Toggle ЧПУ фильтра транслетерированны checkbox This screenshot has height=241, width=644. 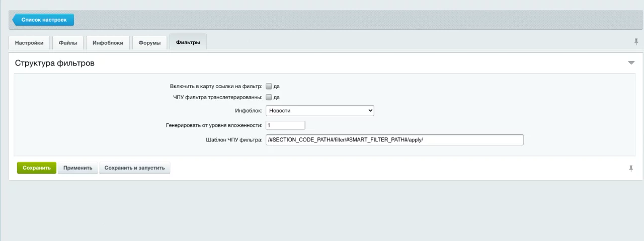coord(269,97)
